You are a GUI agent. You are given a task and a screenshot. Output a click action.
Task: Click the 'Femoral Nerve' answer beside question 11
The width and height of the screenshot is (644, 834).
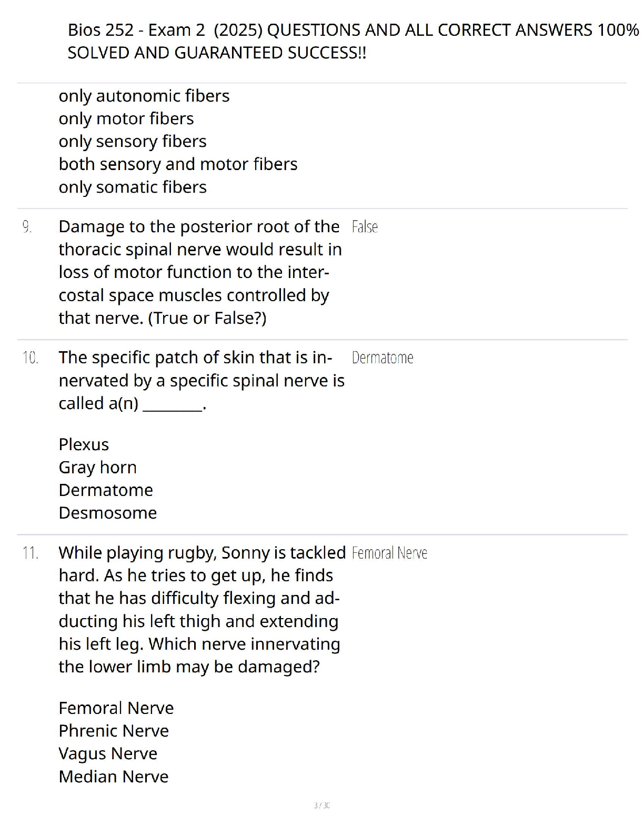pyautogui.click(x=389, y=553)
